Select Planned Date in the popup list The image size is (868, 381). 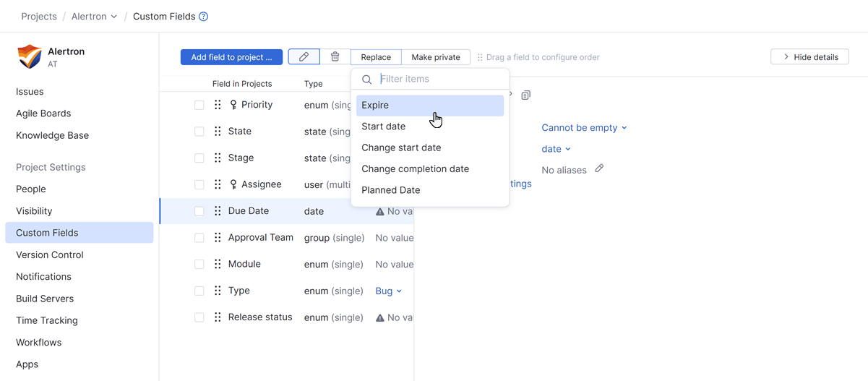[x=391, y=190]
